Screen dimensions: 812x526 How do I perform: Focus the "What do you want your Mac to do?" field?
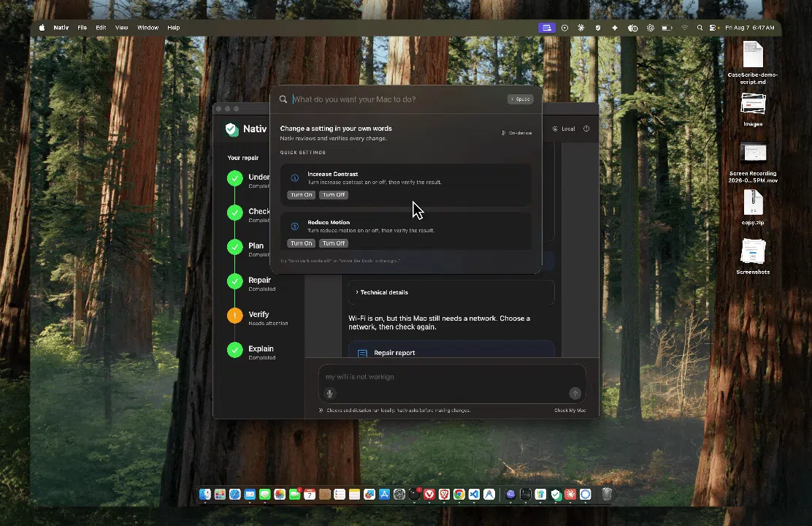click(398, 99)
